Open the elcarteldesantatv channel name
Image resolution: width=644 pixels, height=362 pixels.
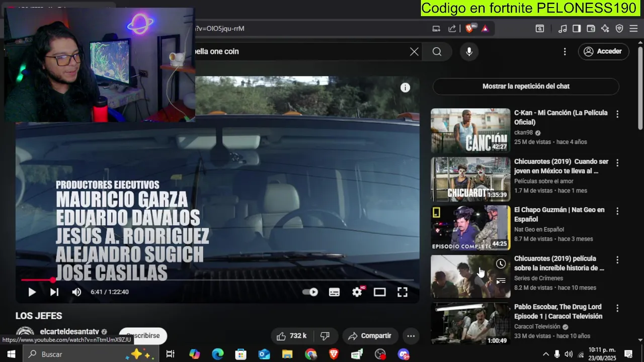pyautogui.click(x=69, y=332)
